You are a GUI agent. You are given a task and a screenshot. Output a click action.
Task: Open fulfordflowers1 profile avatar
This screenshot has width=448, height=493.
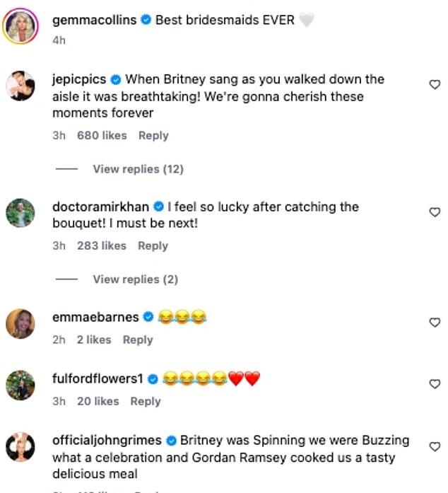tap(21, 385)
